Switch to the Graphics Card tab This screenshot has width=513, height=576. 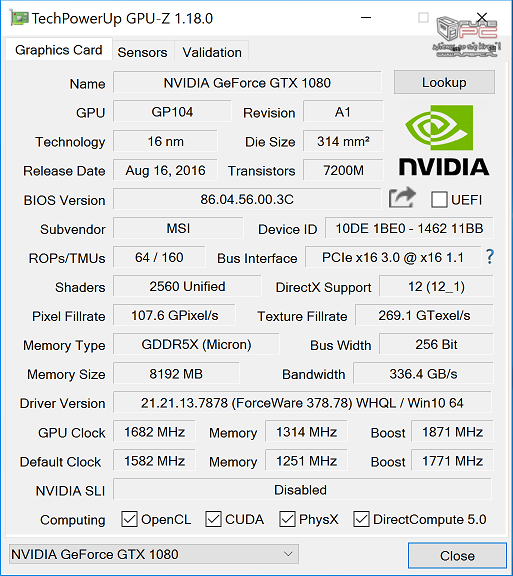point(59,50)
